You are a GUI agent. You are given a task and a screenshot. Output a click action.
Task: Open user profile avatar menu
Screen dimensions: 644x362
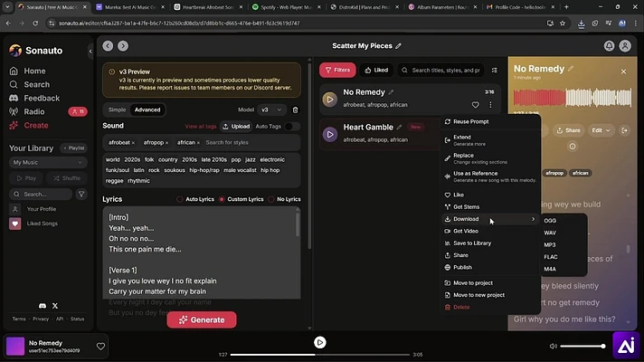pos(625,46)
